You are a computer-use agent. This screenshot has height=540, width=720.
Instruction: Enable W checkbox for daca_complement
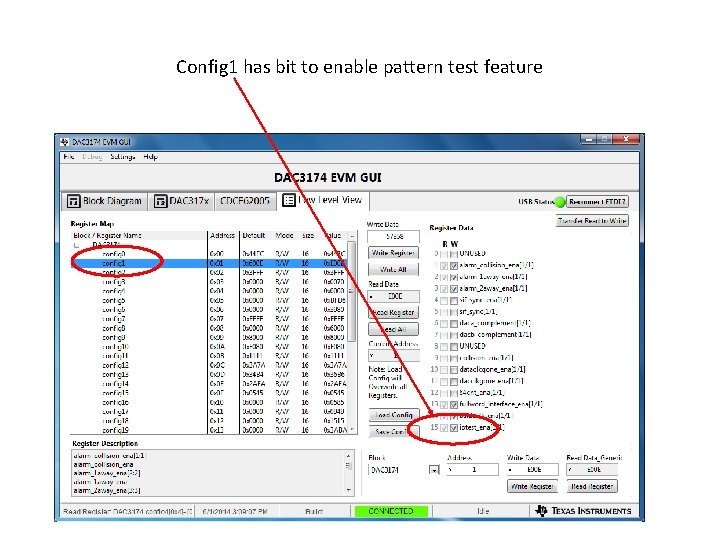(x=454, y=324)
